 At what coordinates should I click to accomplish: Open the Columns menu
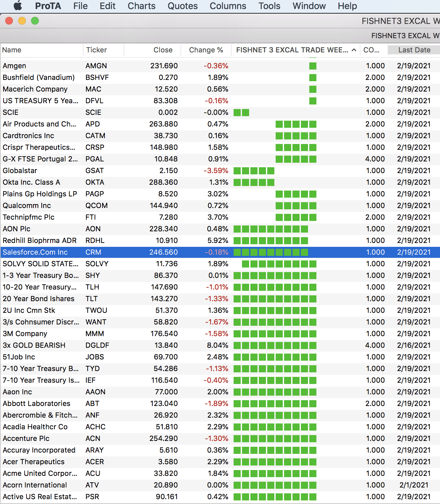228,6
